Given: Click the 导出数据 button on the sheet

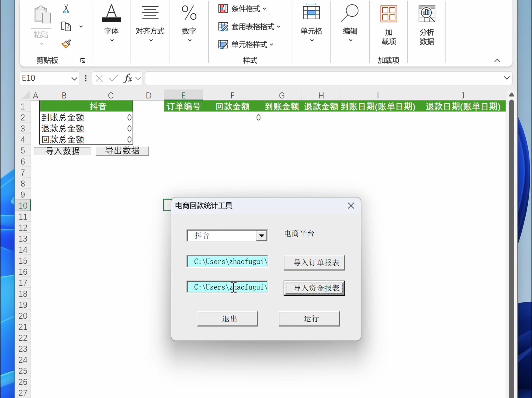Looking at the screenshot, I should point(122,151).
